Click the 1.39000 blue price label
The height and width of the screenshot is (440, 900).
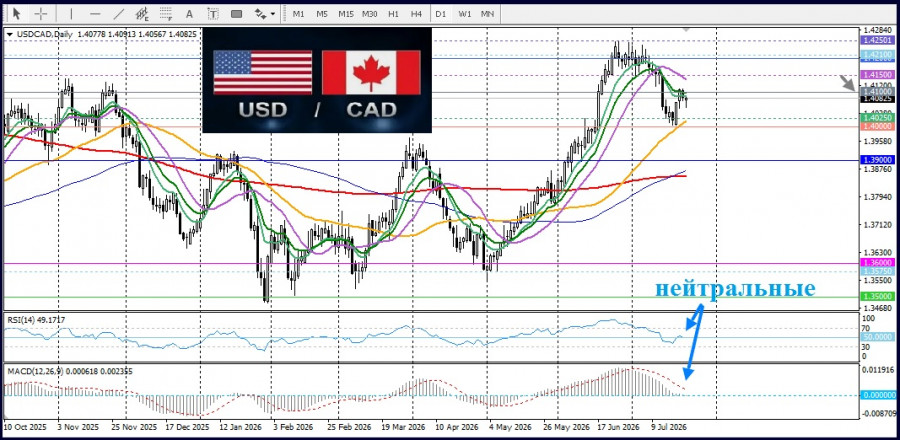[878, 160]
